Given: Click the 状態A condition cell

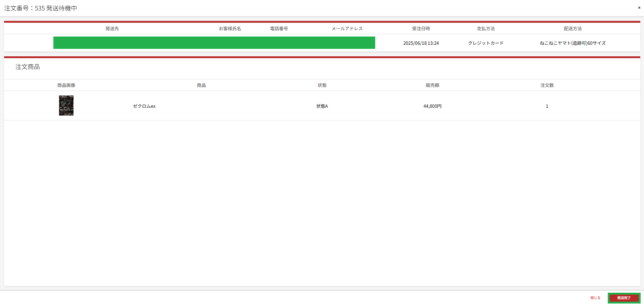Looking at the screenshot, I should [322, 106].
